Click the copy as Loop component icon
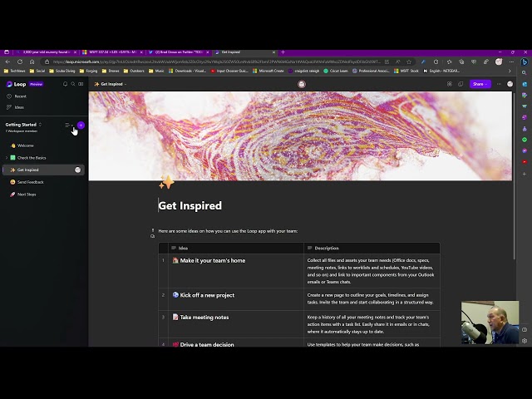 point(461,84)
